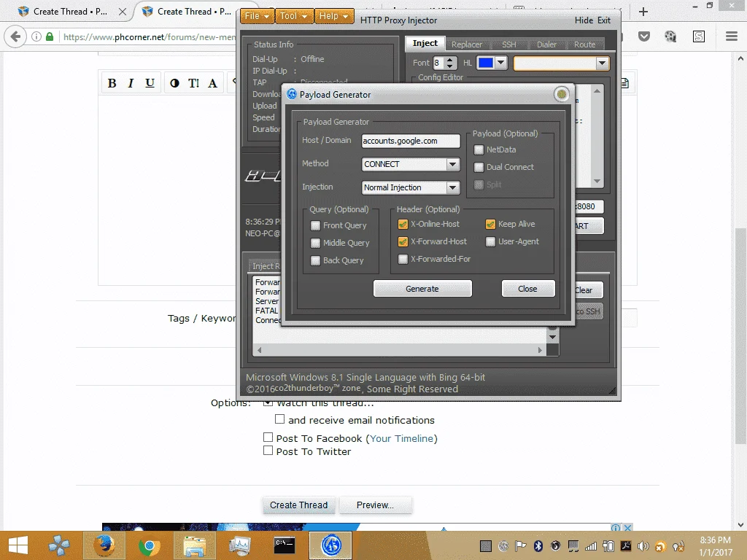The width and height of the screenshot is (747, 560).
Task: Check Post To Twitter option
Action: tap(268, 451)
